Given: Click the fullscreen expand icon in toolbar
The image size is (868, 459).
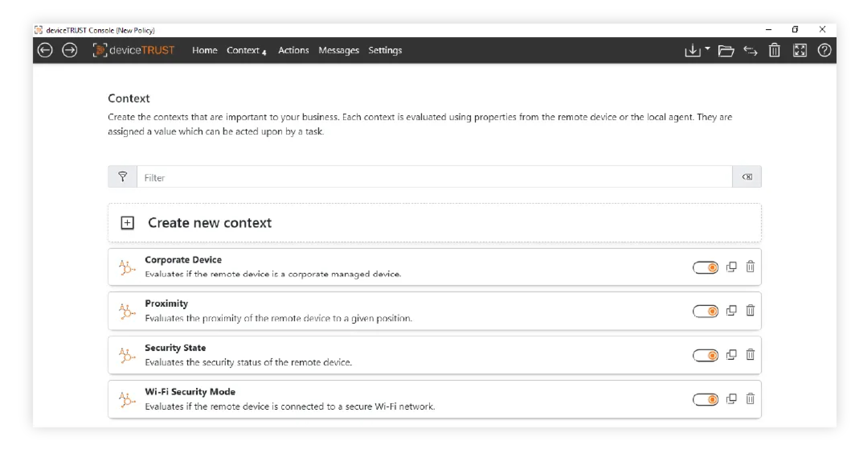Looking at the screenshot, I should point(800,51).
